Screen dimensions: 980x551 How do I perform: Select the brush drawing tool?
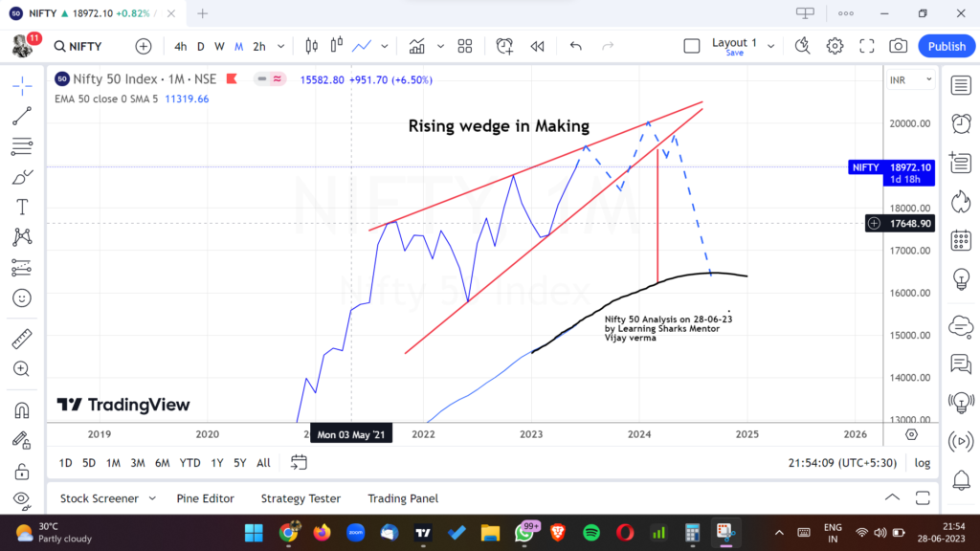point(22,177)
